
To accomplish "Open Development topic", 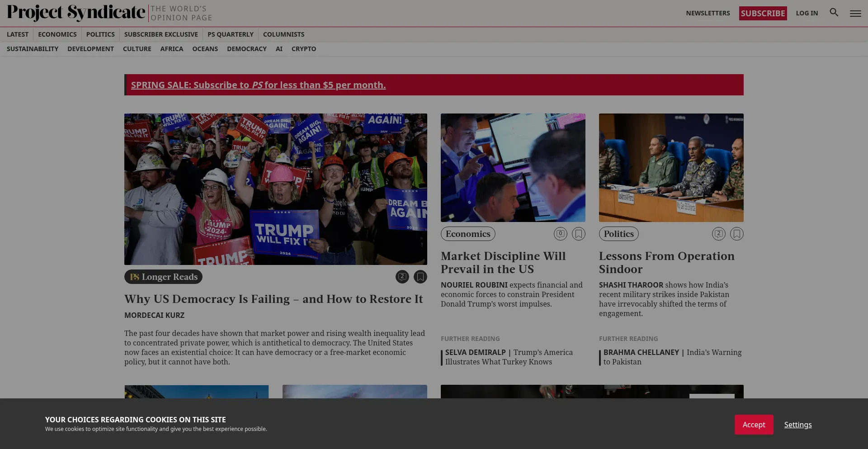I will (90, 49).
